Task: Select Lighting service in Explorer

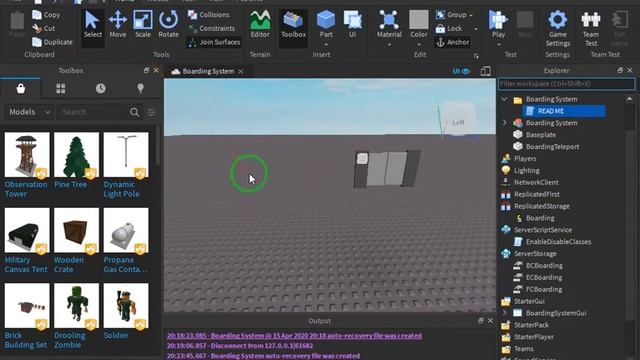Action: click(526, 170)
